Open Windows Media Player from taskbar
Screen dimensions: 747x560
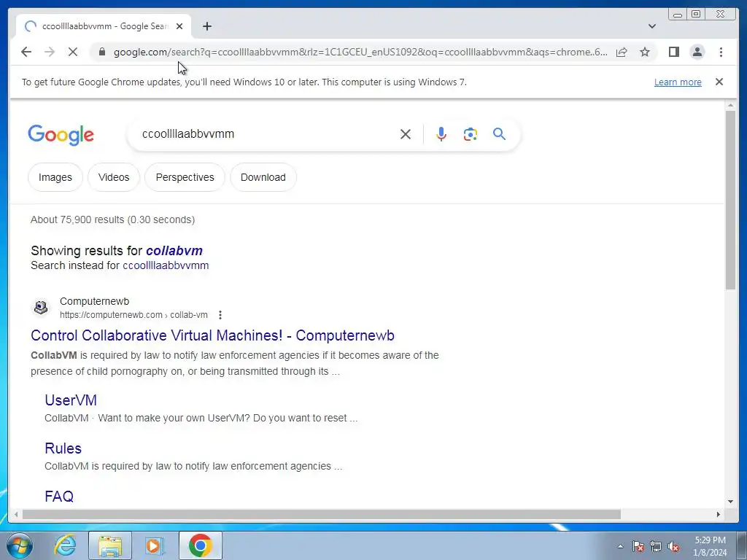[x=155, y=545]
